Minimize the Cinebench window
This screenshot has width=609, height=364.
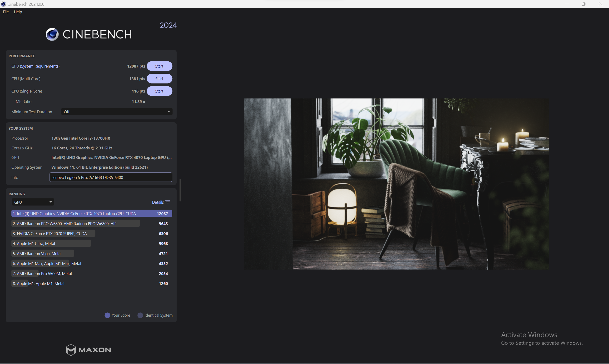(567, 4)
